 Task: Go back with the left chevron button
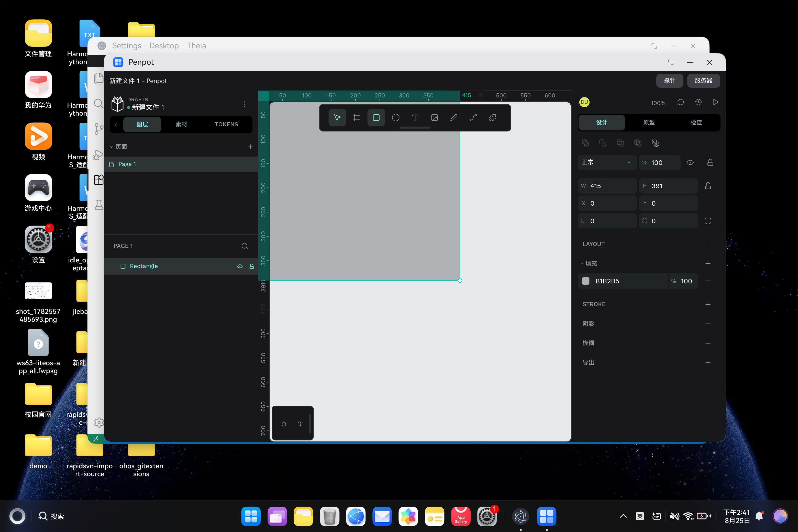tap(116, 125)
